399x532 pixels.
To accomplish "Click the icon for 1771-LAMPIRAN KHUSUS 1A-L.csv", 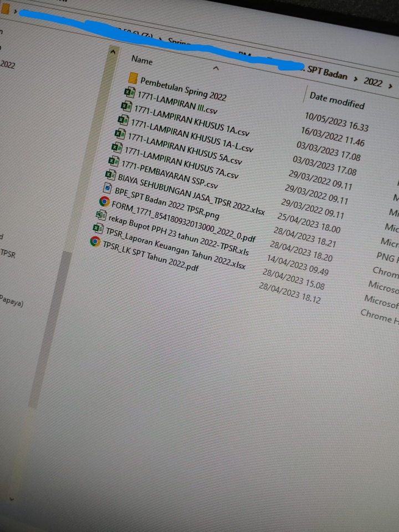I will coord(123,120).
